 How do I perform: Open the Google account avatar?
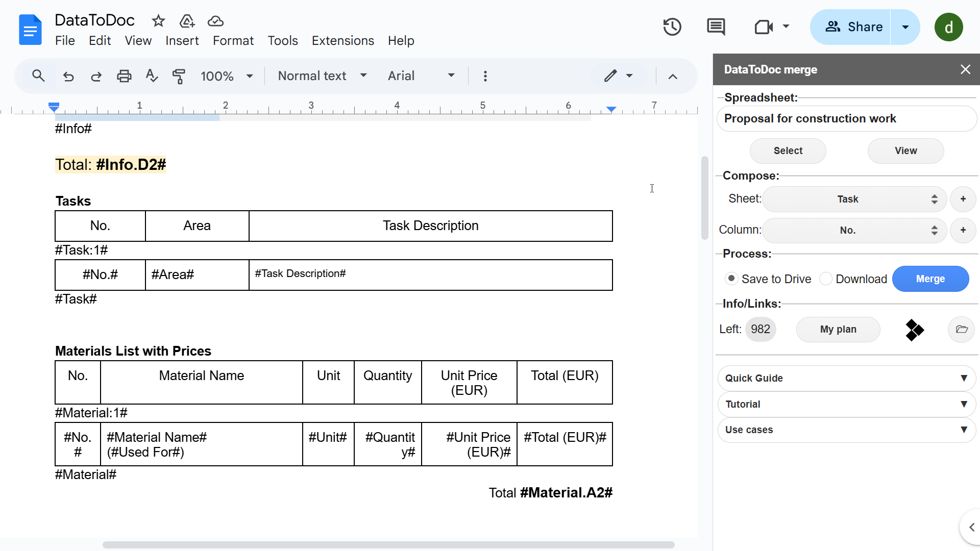click(x=948, y=27)
